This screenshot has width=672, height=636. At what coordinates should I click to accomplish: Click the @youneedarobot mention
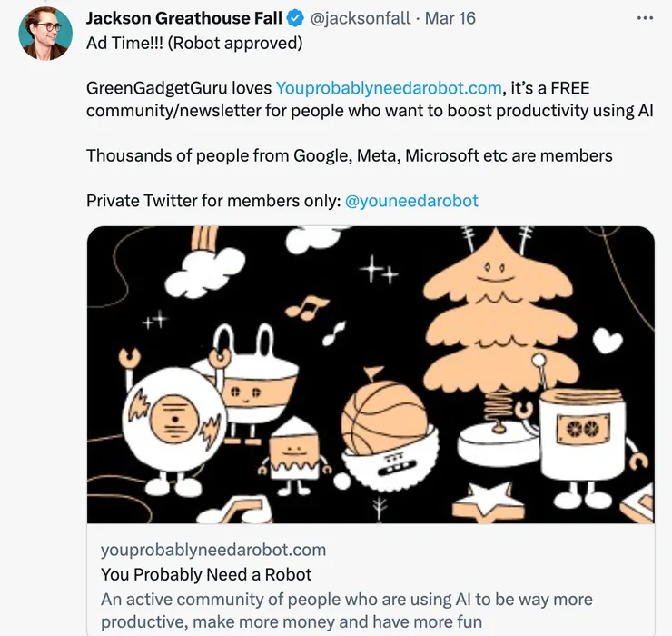coord(411,200)
